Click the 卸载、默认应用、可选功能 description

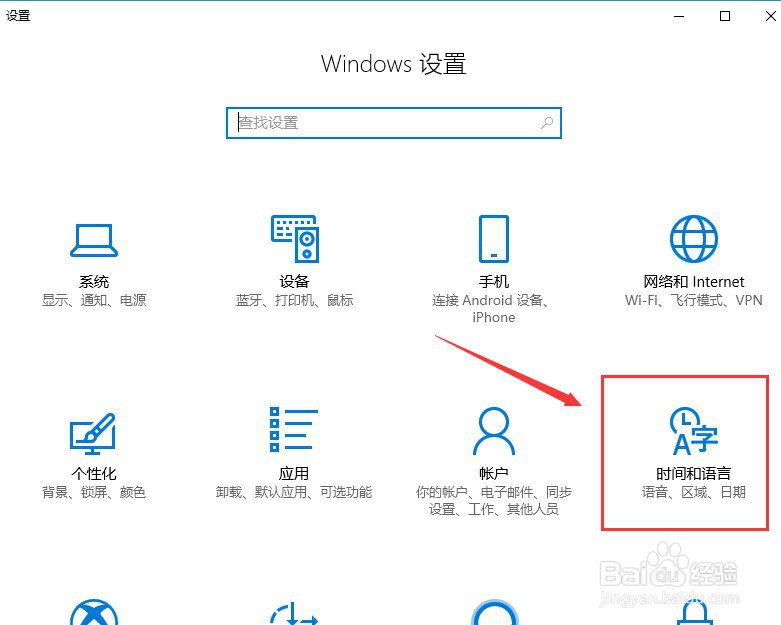tap(294, 493)
